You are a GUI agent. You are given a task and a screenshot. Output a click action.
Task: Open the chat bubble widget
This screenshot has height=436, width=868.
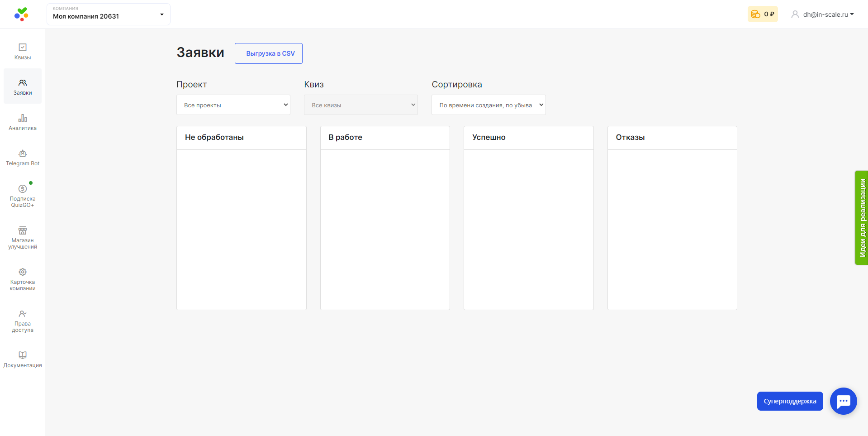[x=844, y=401]
